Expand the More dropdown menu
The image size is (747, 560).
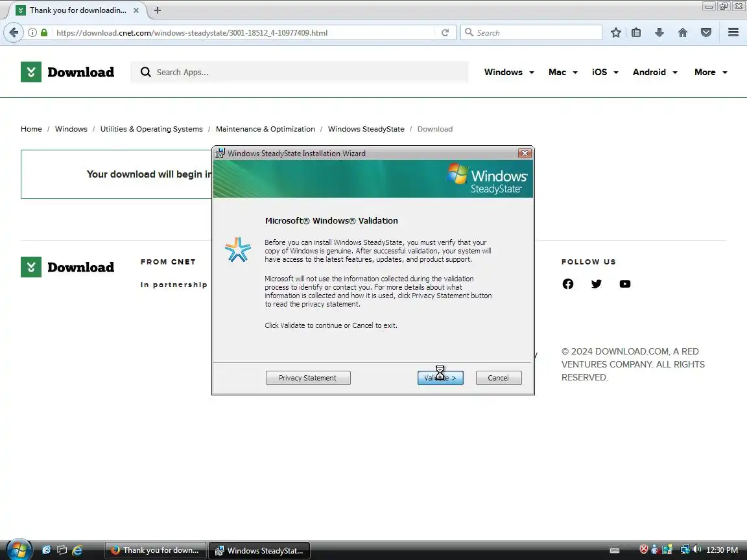click(711, 72)
